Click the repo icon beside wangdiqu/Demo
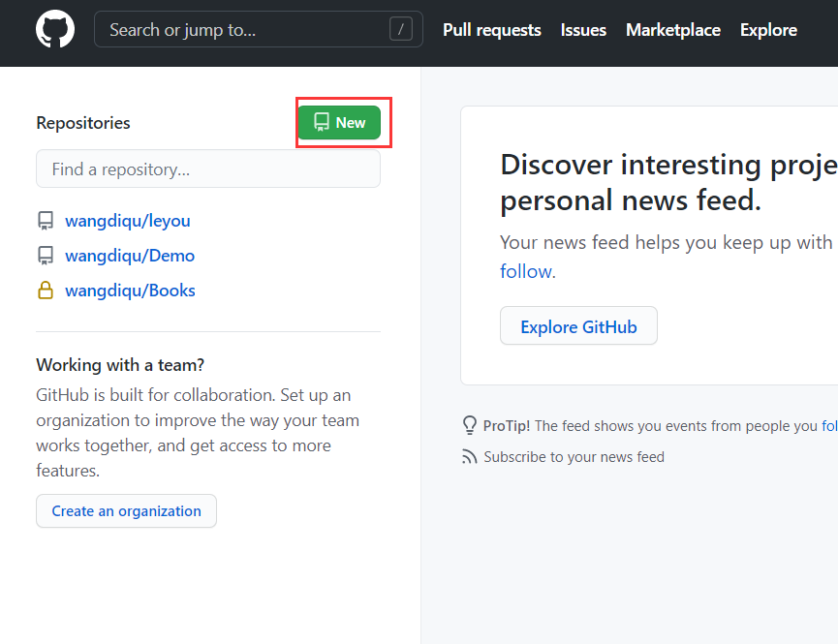Screen dimensions: 838x644 click(x=46, y=256)
